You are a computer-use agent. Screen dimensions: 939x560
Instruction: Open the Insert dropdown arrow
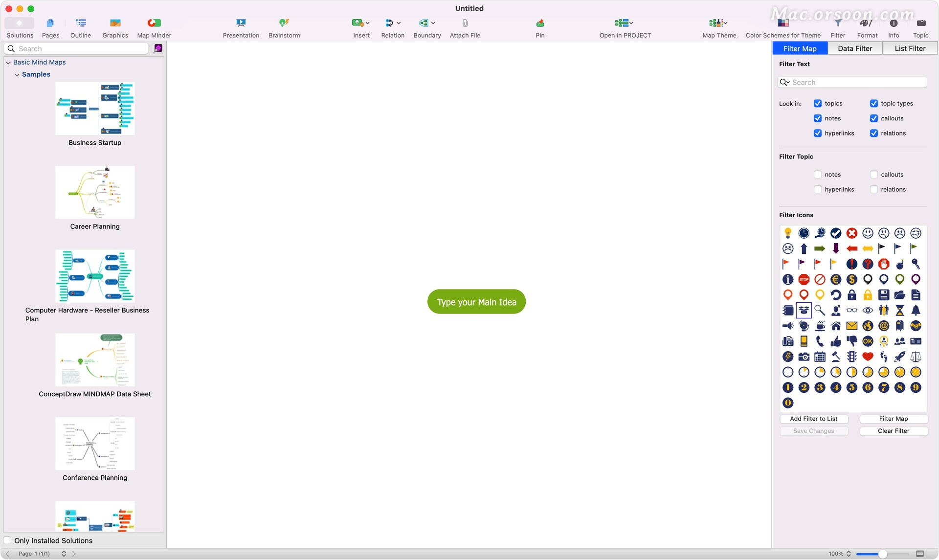(368, 23)
